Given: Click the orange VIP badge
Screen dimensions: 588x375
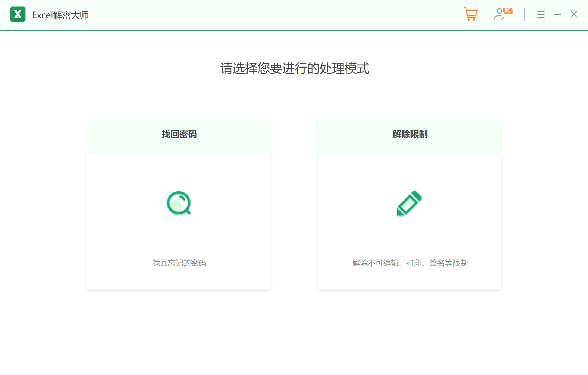Looking at the screenshot, I should [508, 11].
